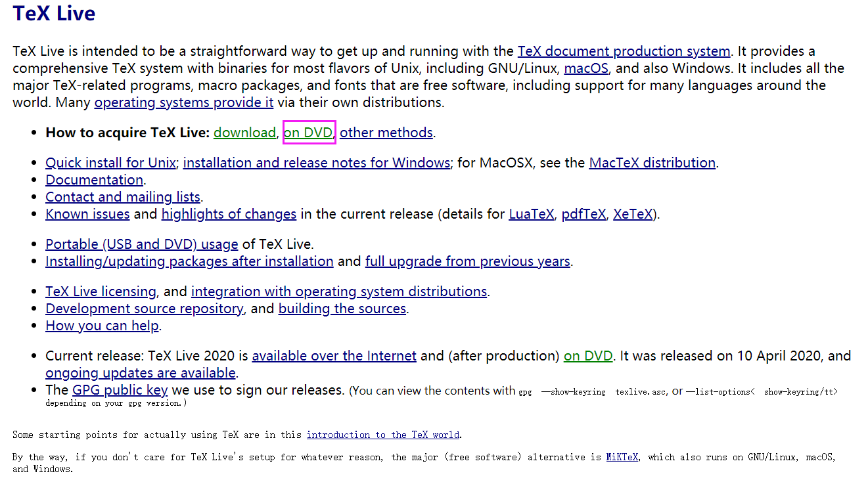Screen dimensions: 868x478
Task: Open the Documentation link
Action: (94, 179)
